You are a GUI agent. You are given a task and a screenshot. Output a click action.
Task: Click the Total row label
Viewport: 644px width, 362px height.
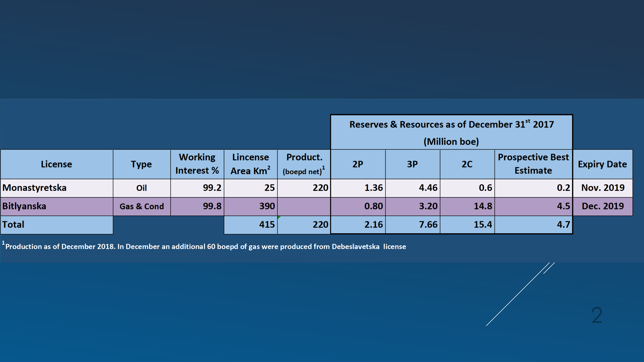pos(14,224)
